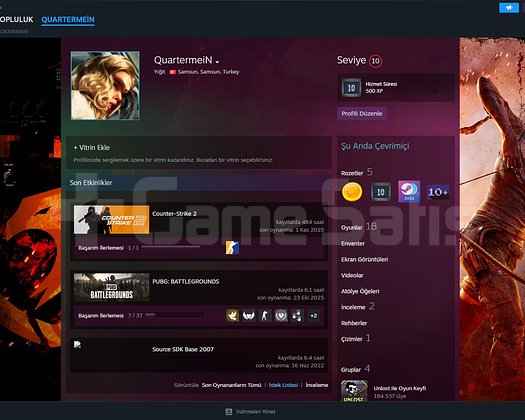Open the 10+ game collector badge
Image resolution: width=525 pixels, height=420 pixels.
coord(438,192)
